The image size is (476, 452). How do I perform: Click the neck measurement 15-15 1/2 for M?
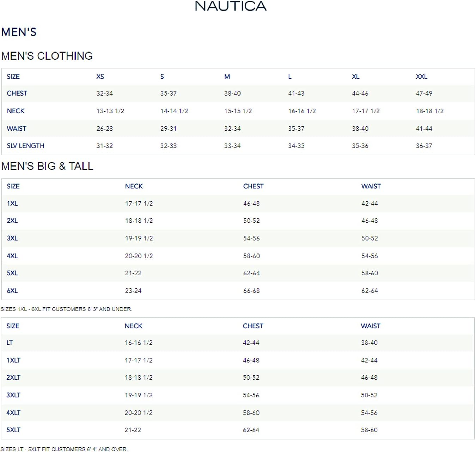[x=238, y=111]
